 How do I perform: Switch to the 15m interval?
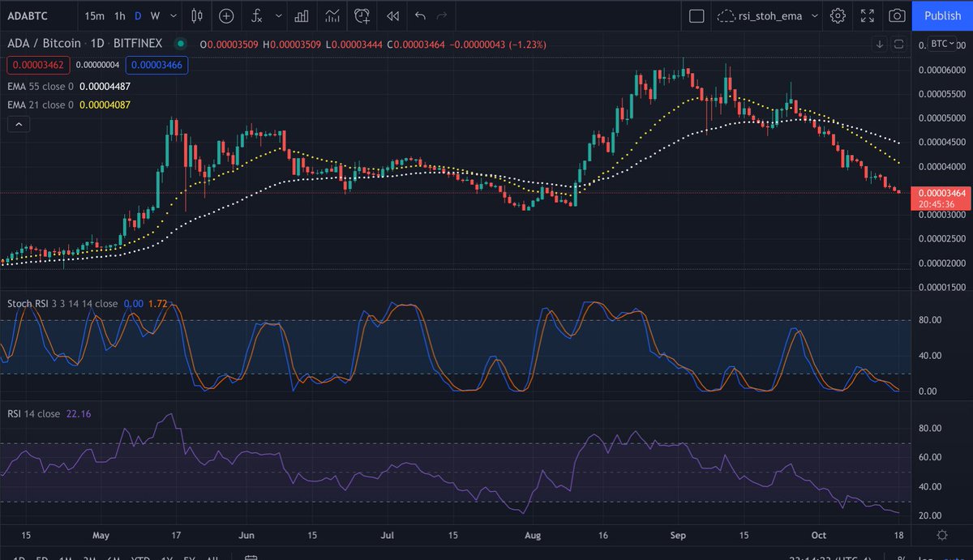click(x=96, y=15)
